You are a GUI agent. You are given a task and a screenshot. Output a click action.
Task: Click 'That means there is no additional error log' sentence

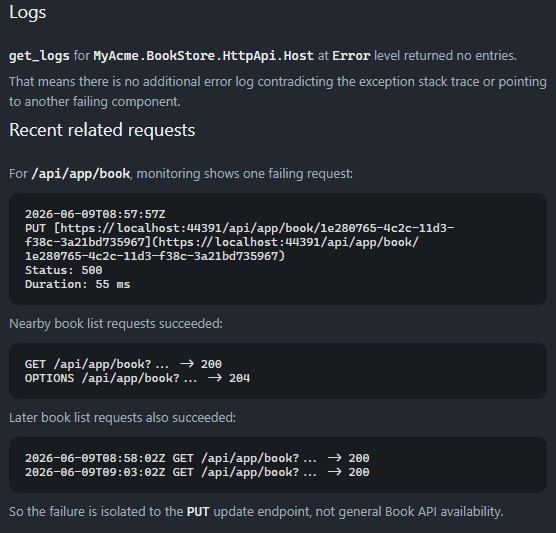coord(278,91)
